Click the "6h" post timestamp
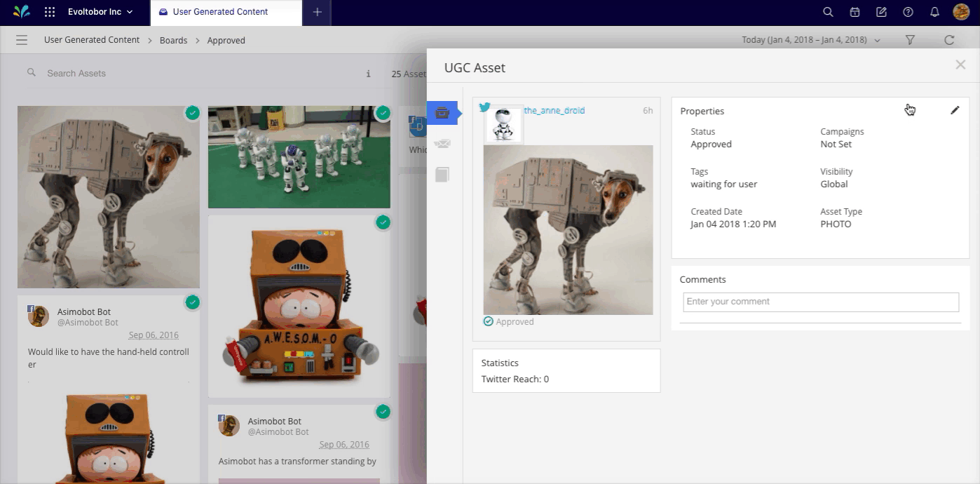Viewport: 980px width, 484px height. 648,110
